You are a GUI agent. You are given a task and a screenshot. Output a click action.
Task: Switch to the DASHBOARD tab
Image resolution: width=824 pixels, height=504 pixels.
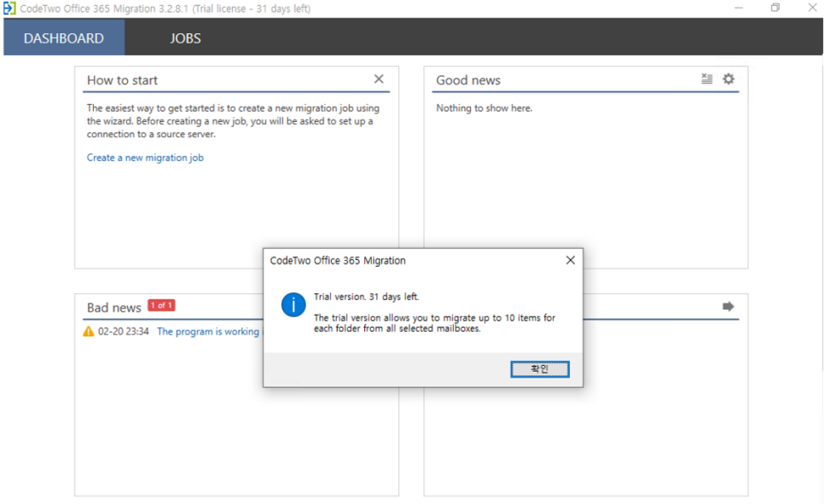[64, 38]
